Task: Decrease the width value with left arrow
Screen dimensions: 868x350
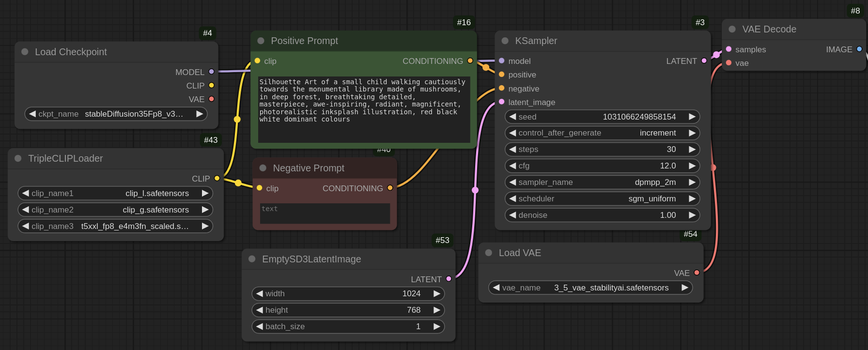Action: click(260, 294)
